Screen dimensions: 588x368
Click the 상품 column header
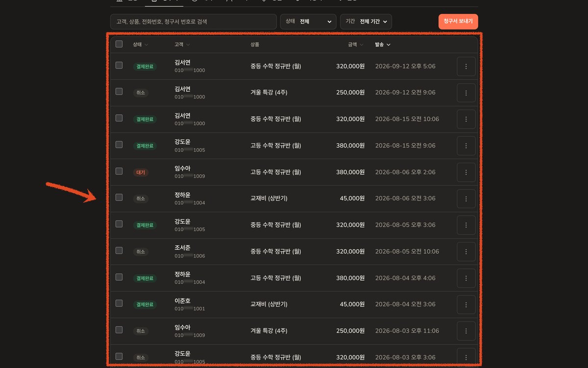click(255, 45)
